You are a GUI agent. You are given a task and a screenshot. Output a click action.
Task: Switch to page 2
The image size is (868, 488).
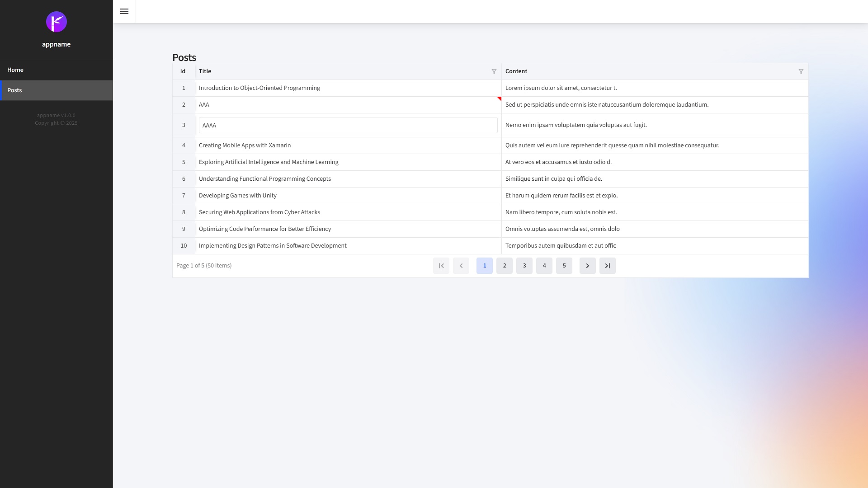505,266
